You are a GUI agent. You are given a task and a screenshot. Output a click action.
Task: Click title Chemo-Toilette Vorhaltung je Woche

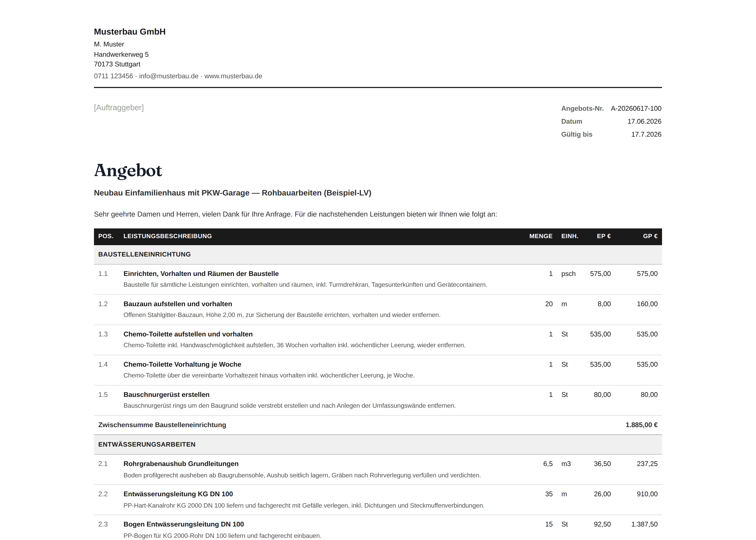pyautogui.click(x=182, y=364)
